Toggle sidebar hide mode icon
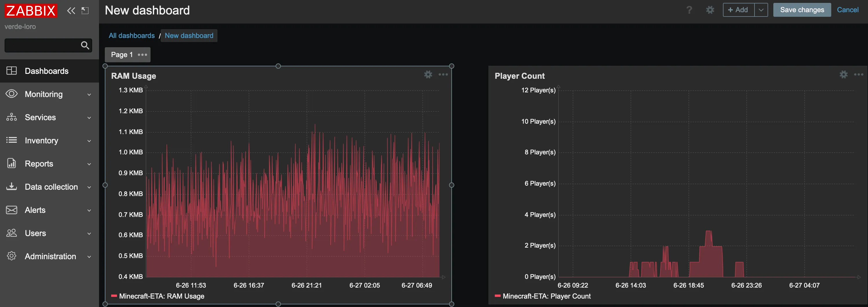The width and height of the screenshot is (868, 307). (85, 11)
